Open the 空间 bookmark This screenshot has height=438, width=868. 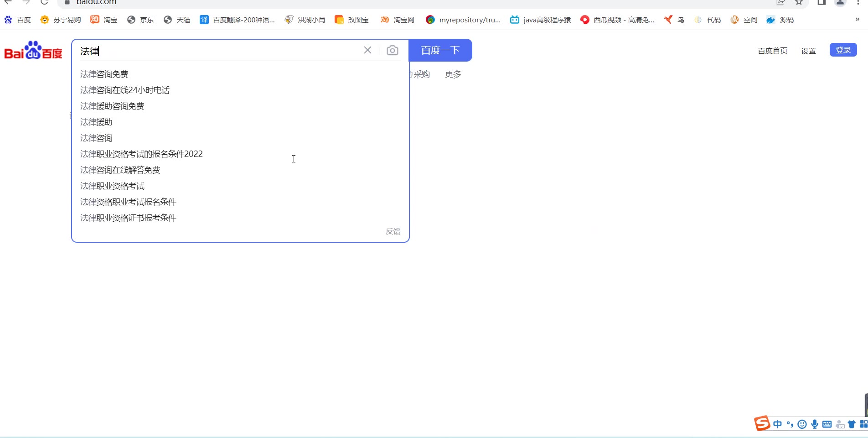click(744, 20)
